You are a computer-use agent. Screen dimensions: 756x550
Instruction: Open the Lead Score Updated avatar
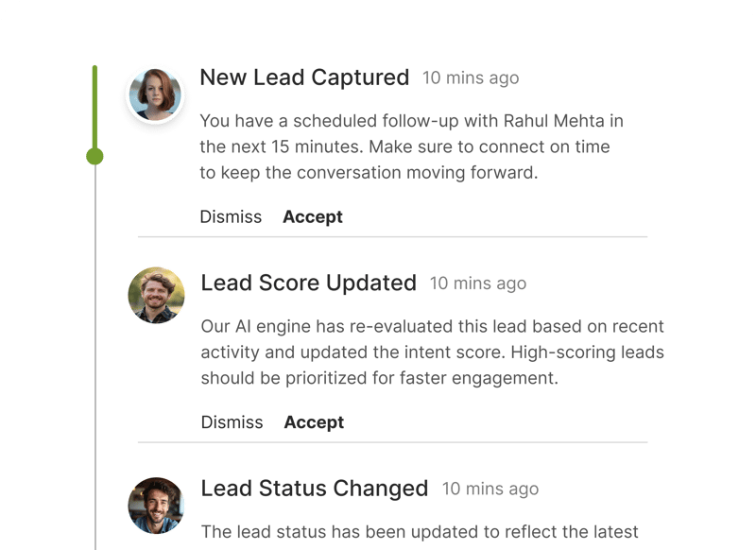(x=156, y=295)
